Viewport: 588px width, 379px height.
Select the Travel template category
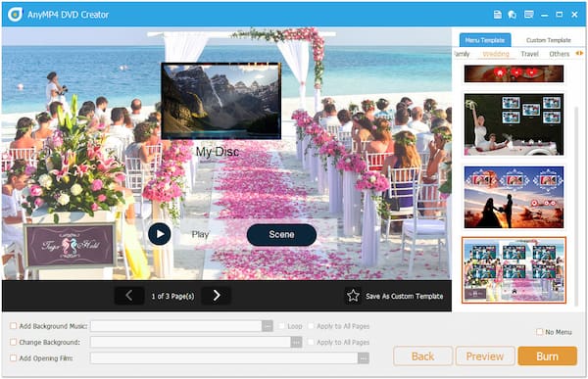coord(529,54)
